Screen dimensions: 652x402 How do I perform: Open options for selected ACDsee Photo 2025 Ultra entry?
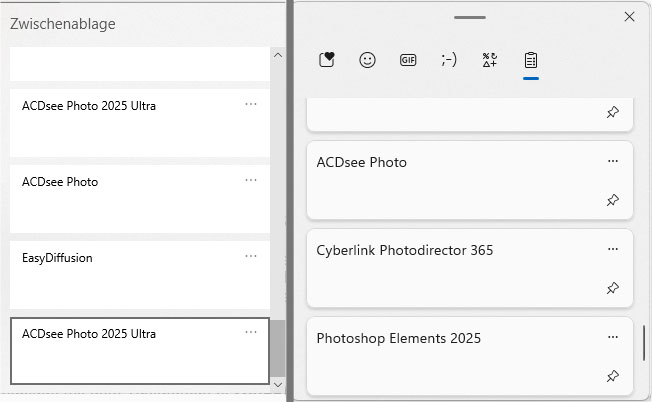tap(251, 332)
